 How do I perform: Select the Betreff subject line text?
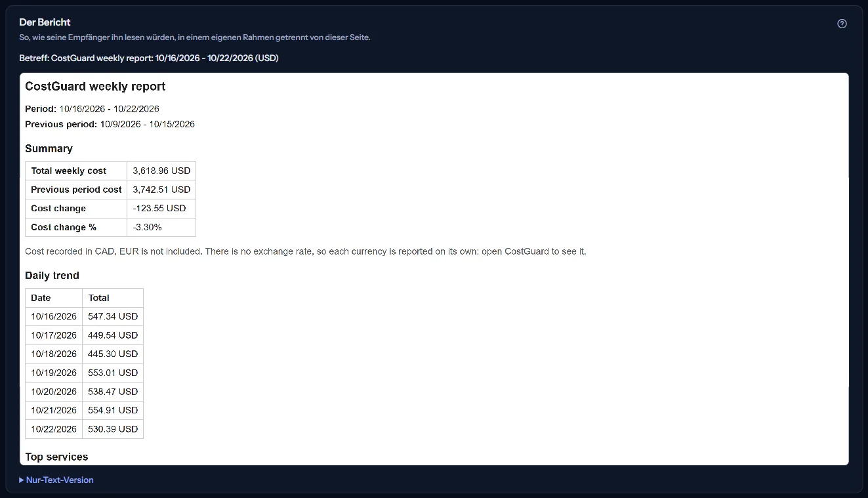pos(149,58)
